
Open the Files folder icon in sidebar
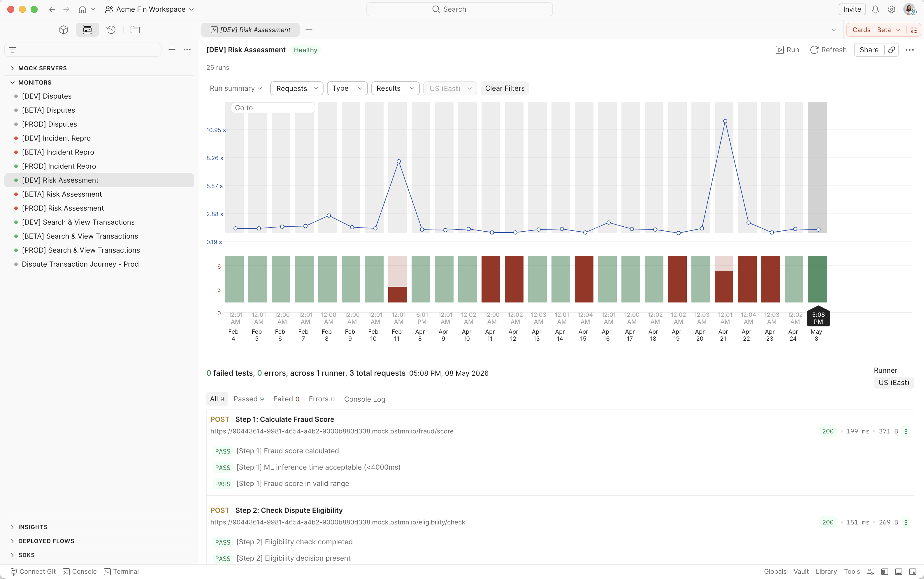click(x=135, y=29)
